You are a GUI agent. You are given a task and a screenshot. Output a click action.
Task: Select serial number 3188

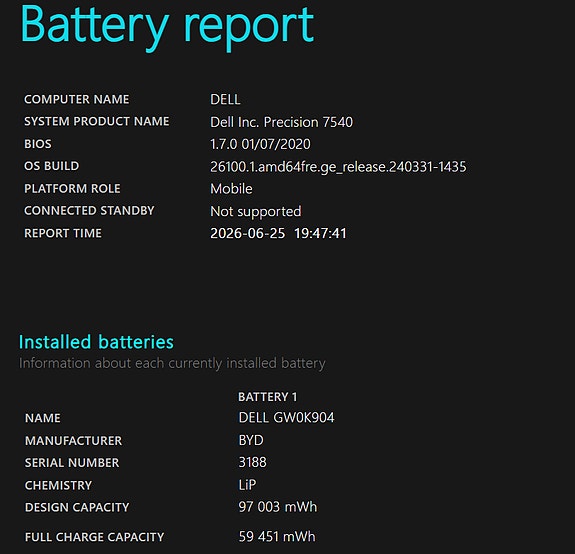pos(252,462)
